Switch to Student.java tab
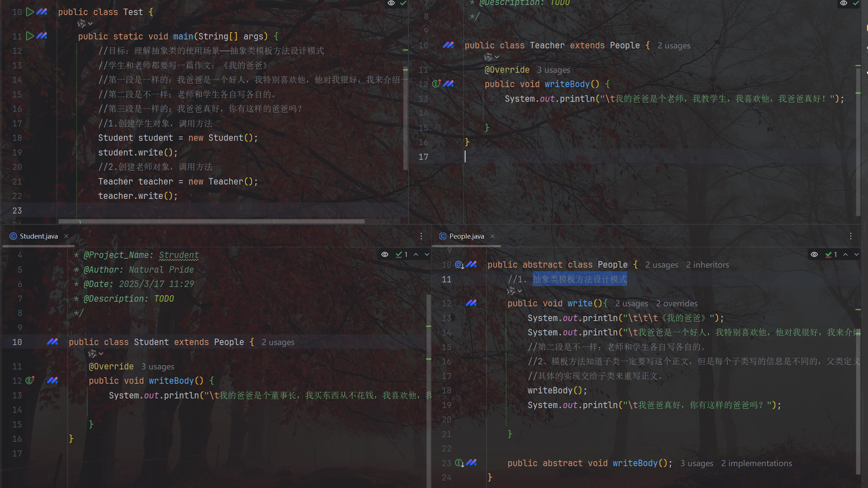This screenshot has width=868, height=488. click(x=39, y=236)
